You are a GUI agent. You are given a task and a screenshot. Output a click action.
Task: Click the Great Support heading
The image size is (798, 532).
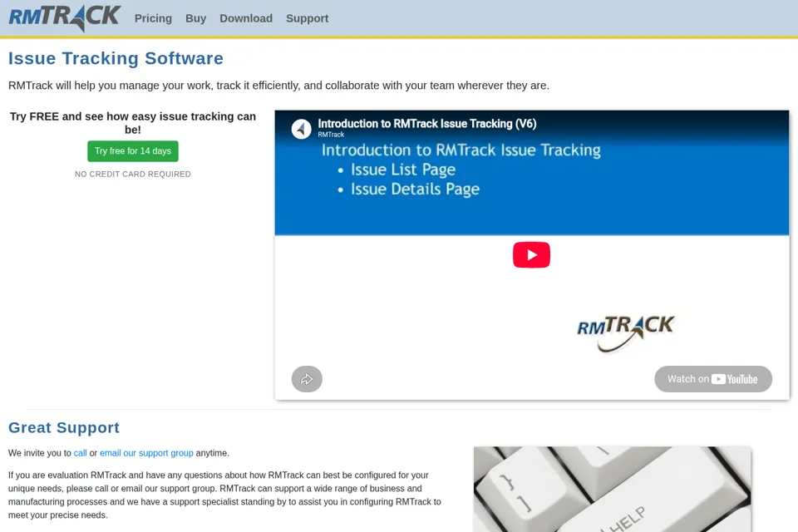point(64,427)
